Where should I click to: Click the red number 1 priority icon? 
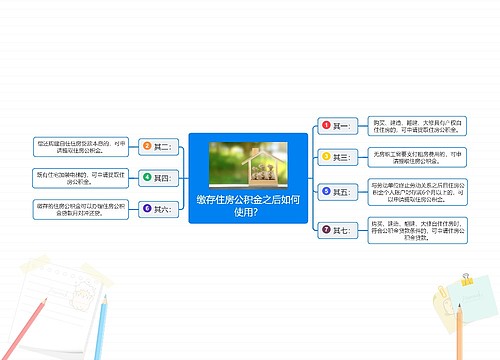point(326,125)
